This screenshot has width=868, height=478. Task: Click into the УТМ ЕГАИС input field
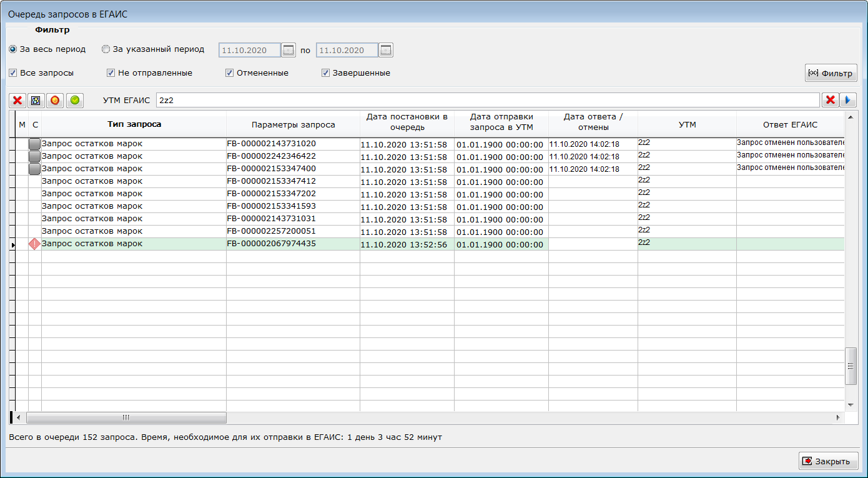(x=487, y=100)
